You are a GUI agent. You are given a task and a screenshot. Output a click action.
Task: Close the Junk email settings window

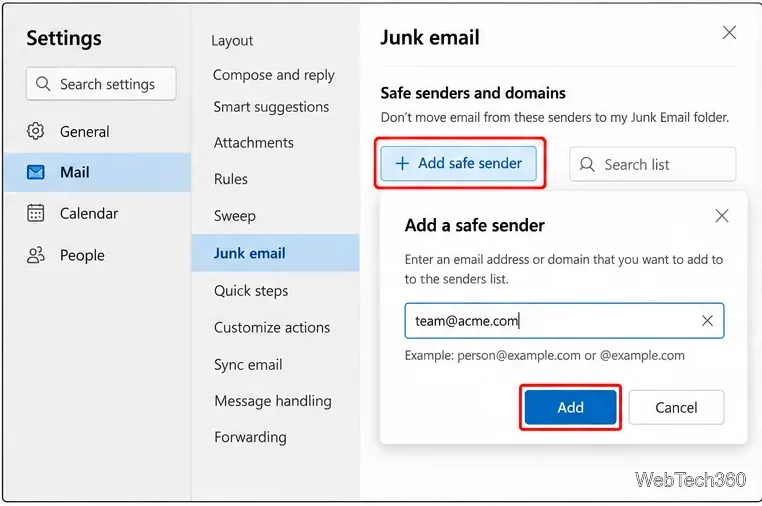729,33
